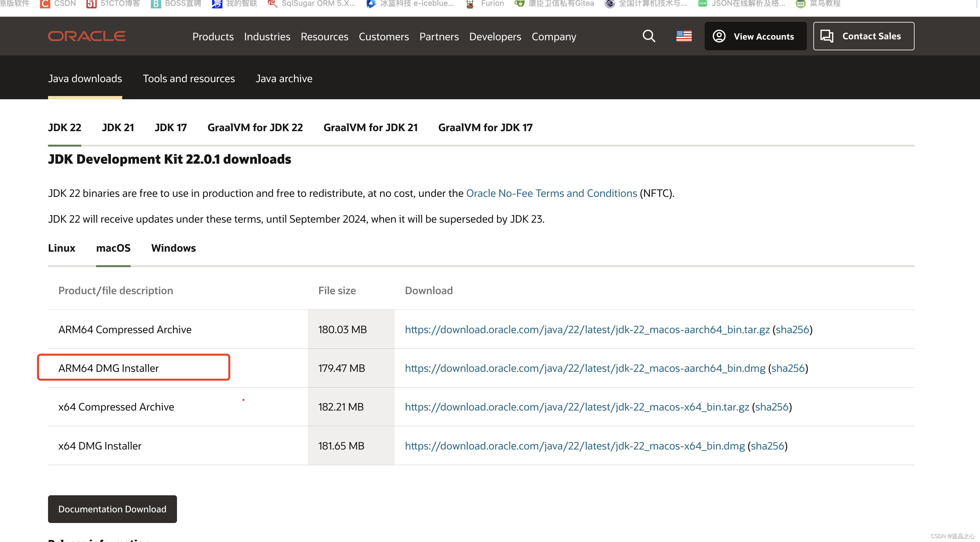Click the 180.03 MB file size
980x542 pixels.
click(x=342, y=329)
